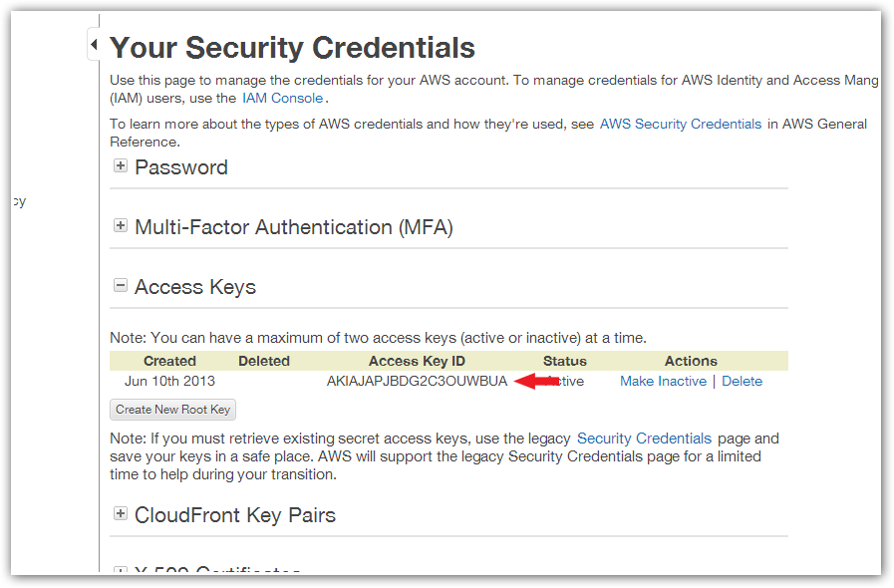Open the IAM Console link
The width and height of the screenshot is (894, 588).
point(283,99)
